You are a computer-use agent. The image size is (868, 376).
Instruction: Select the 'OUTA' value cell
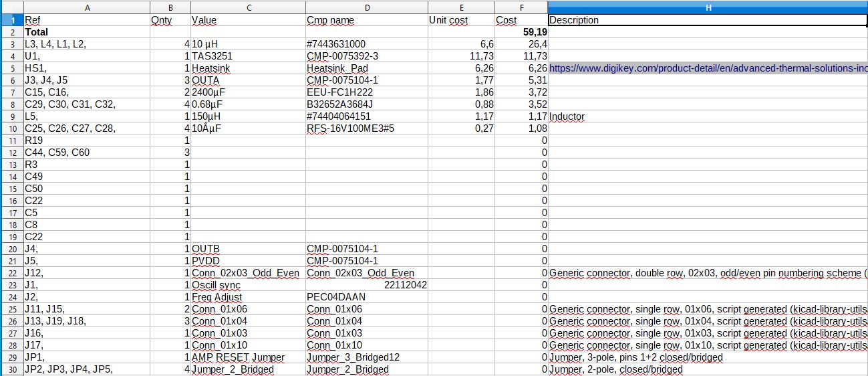248,80
